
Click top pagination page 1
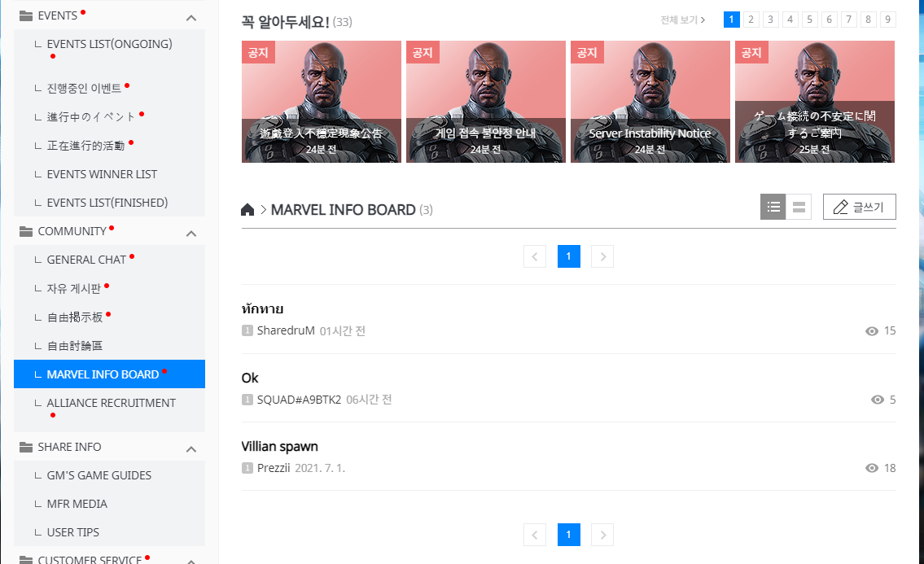coord(569,256)
